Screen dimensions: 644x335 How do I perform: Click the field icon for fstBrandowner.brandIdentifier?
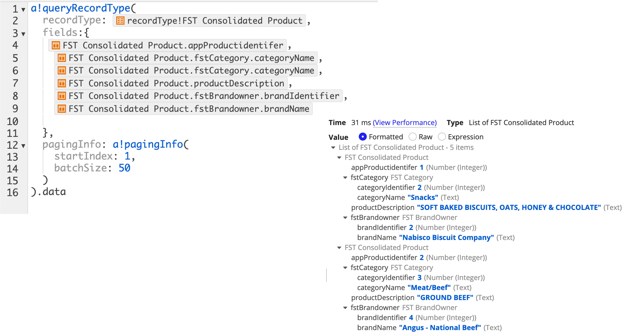coord(62,96)
